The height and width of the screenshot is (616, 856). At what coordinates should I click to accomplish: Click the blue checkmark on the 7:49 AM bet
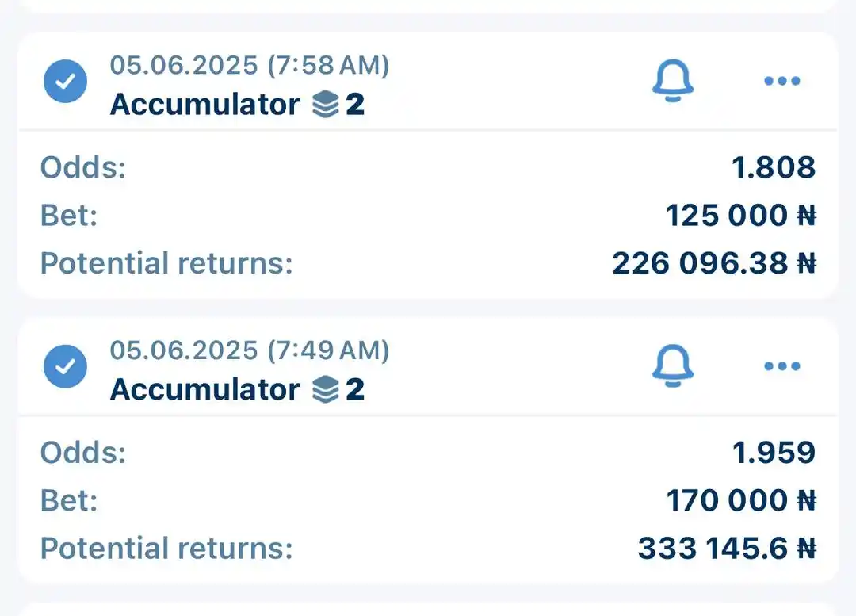point(66,366)
